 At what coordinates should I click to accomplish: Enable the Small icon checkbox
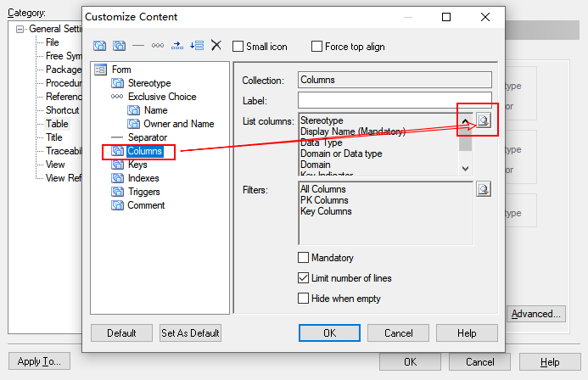238,47
